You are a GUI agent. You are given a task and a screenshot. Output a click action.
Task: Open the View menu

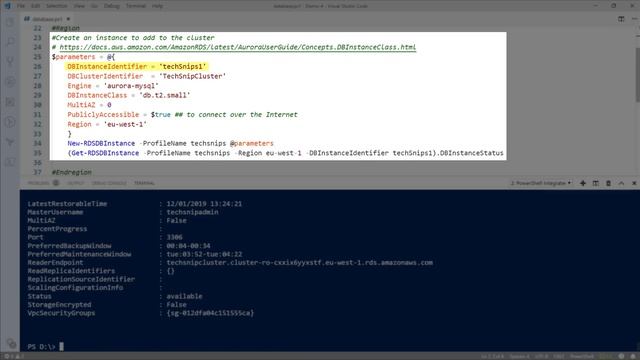click(79, 6)
